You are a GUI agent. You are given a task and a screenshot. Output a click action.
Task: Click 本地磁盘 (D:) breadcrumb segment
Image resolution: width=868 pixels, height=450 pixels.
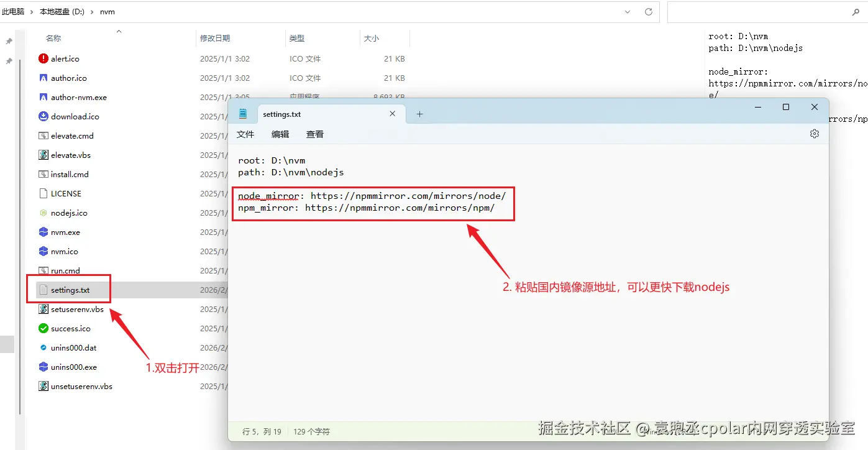pyautogui.click(x=62, y=12)
